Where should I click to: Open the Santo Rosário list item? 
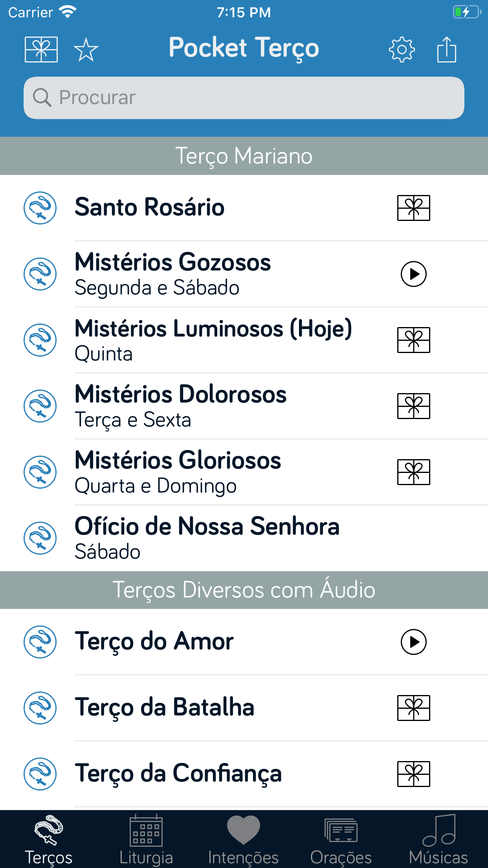(150, 208)
